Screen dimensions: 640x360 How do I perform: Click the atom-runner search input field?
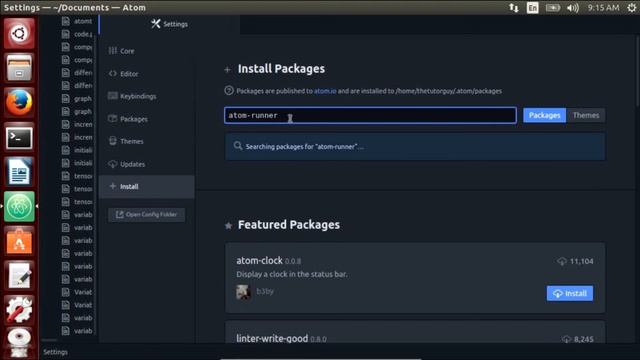[x=370, y=116]
